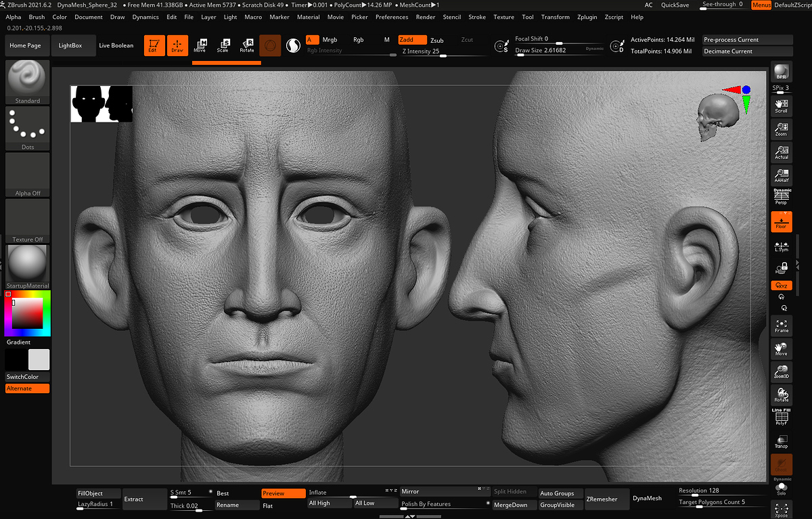Toggle Solo mode
The image size is (812, 519).
(782, 488)
